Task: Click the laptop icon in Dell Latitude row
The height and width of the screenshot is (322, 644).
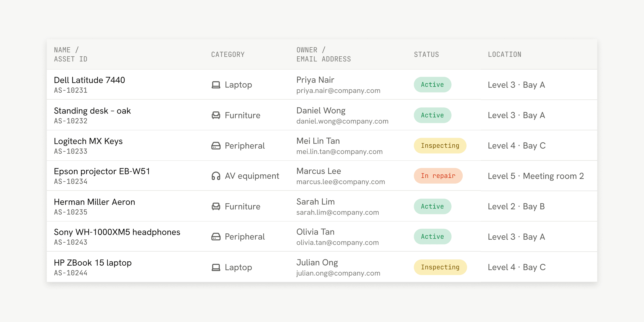Action: [x=216, y=85]
